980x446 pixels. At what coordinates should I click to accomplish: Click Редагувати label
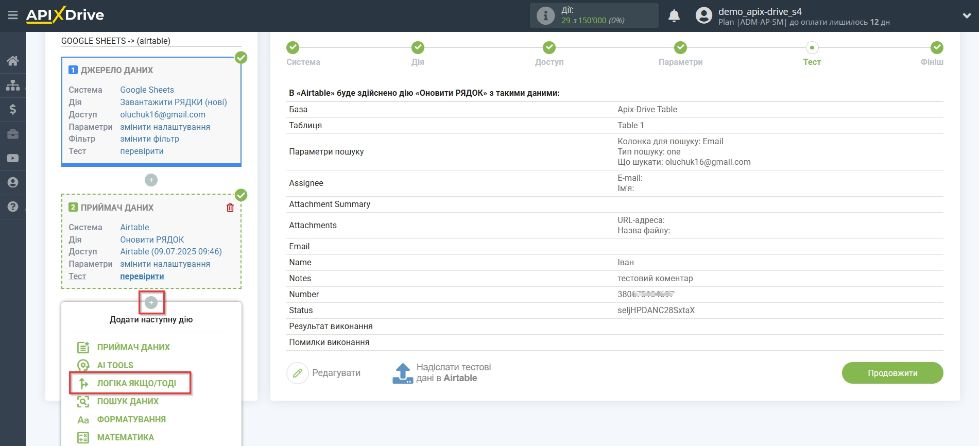[336, 373]
